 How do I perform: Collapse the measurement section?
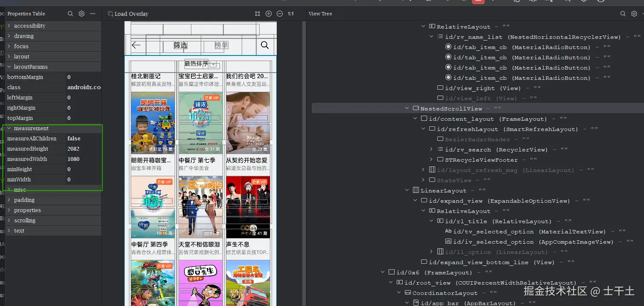coord(9,128)
